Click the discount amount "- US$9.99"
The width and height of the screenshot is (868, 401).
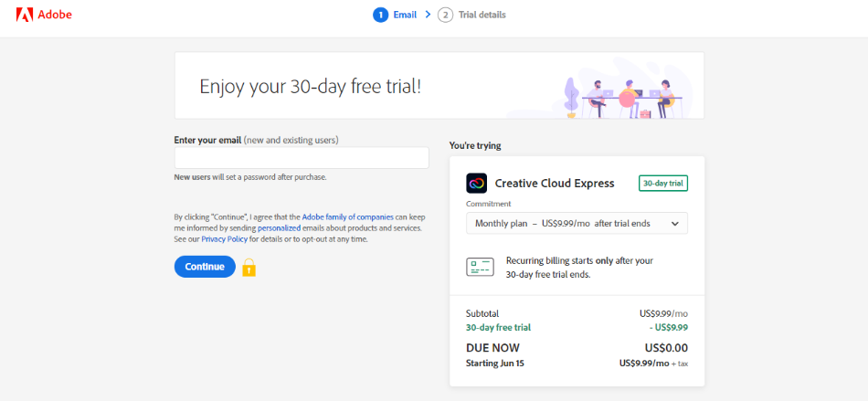(669, 327)
